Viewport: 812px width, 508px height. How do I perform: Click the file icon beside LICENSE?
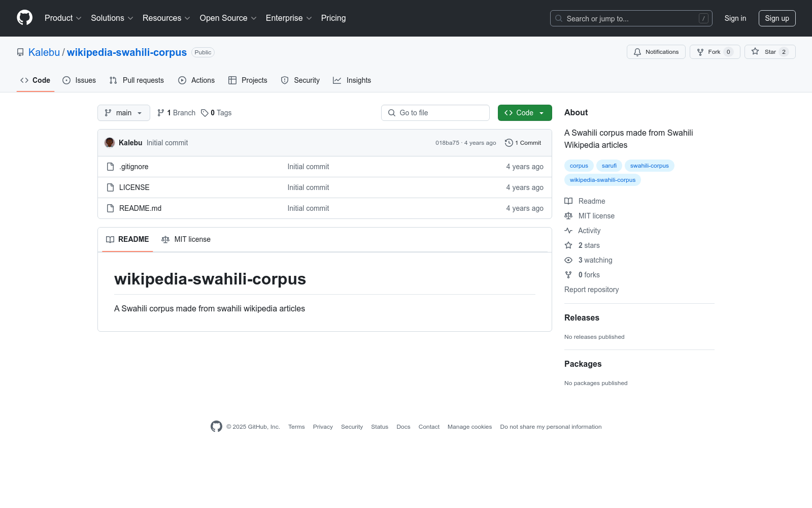coord(110,187)
